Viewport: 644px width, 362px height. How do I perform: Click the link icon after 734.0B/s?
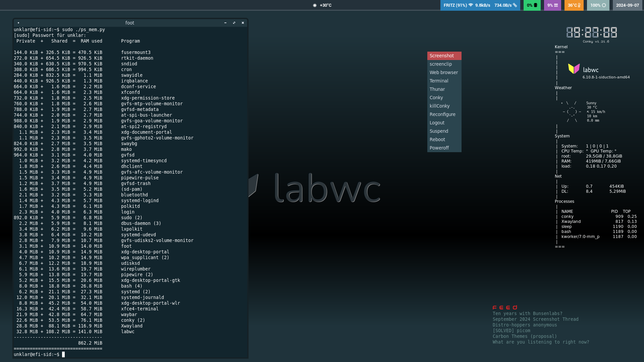tap(515, 5)
